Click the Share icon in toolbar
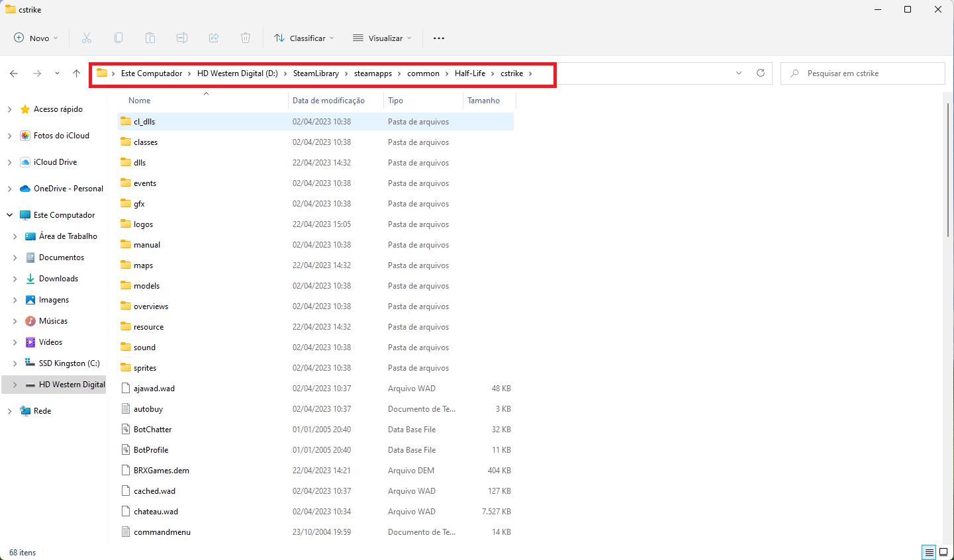Viewport: 954px width, 560px height. point(214,38)
